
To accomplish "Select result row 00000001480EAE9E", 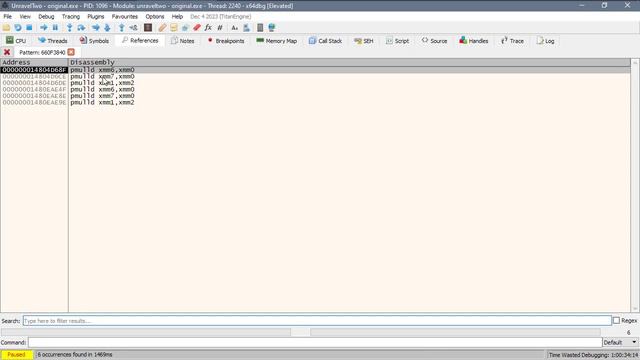I will pyautogui.click(x=316, y=102).
